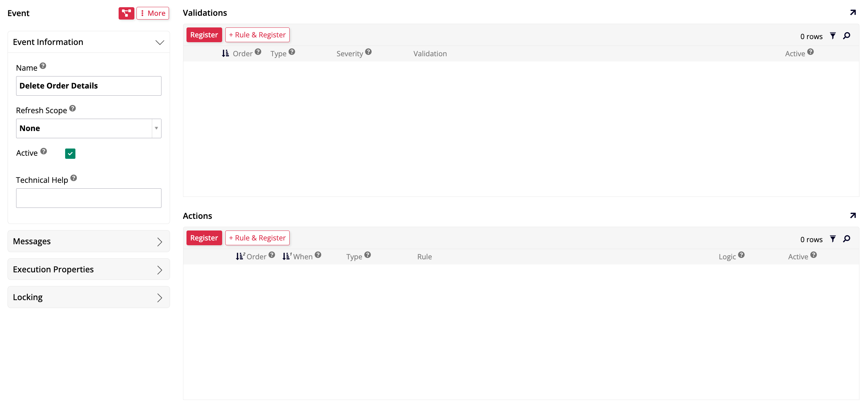Collapse the Event Information section

pos(159,42)
